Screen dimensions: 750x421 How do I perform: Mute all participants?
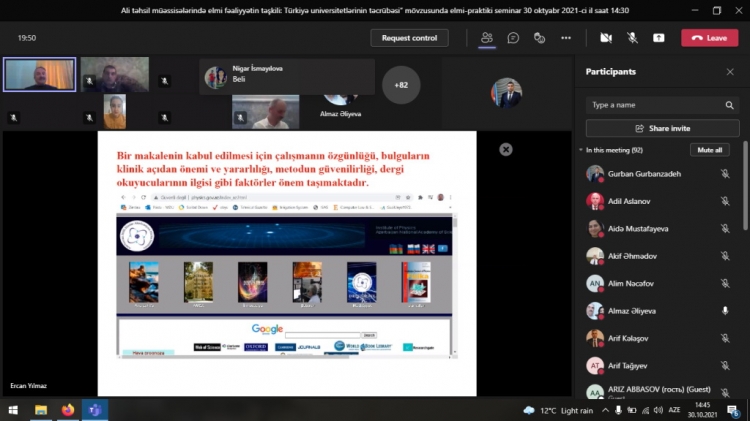[709, 150]
